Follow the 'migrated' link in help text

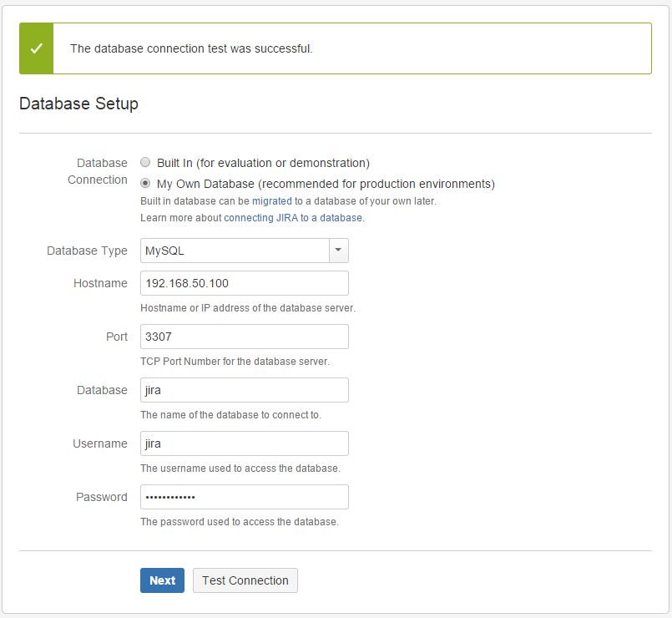(x=268, y=201)
